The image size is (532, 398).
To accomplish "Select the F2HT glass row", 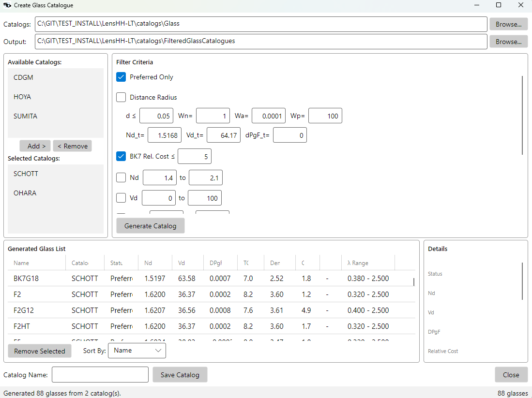I will tap(211, 326).
